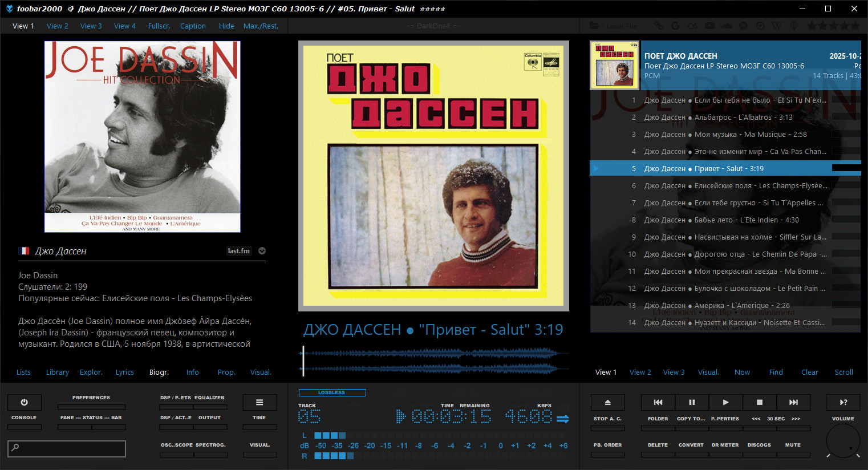Stop playback with the stop button
This screenshot has height=470, width=868.
[x=759, y=402]
